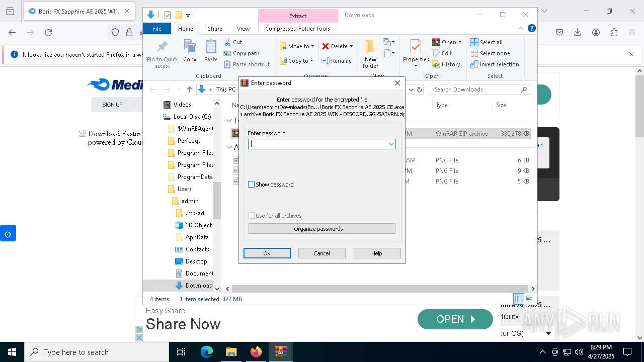Open the WinRAR taskbar icon

pyautogui.click(x=280, y=352)
